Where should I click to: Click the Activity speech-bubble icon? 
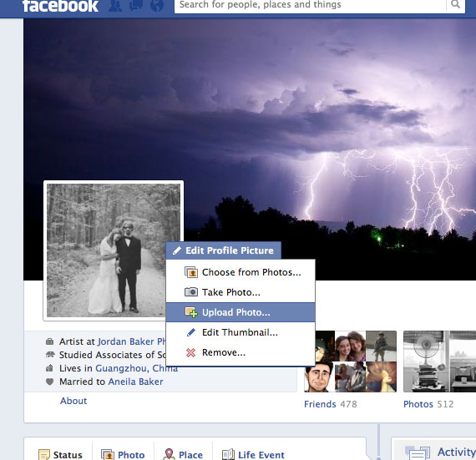[x=418, y=452]
